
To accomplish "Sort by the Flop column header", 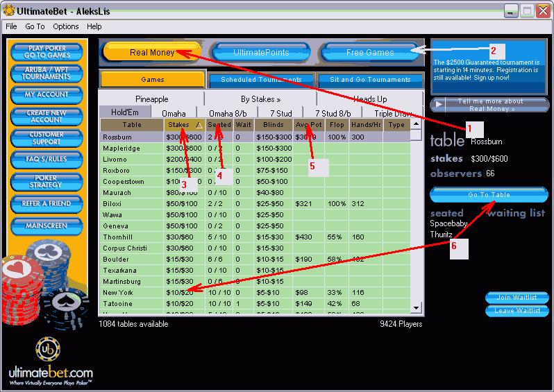I will (x=337, y=125).
